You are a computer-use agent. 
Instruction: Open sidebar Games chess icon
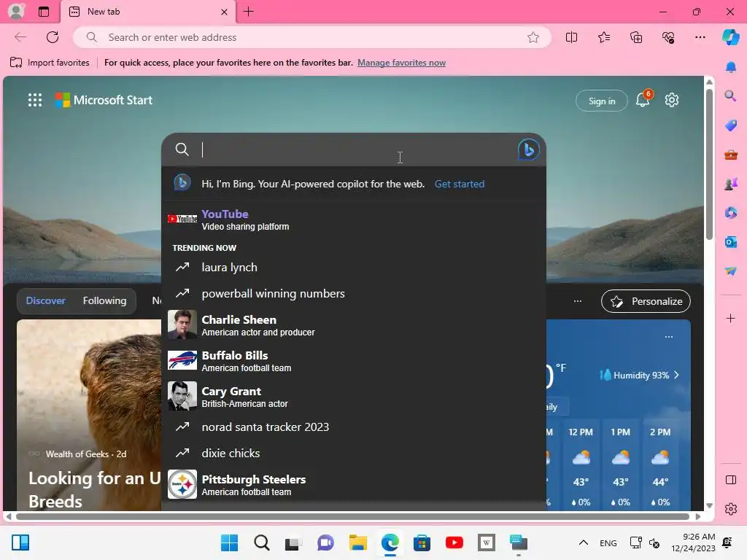pyautogui.click(x=731, y=184)
